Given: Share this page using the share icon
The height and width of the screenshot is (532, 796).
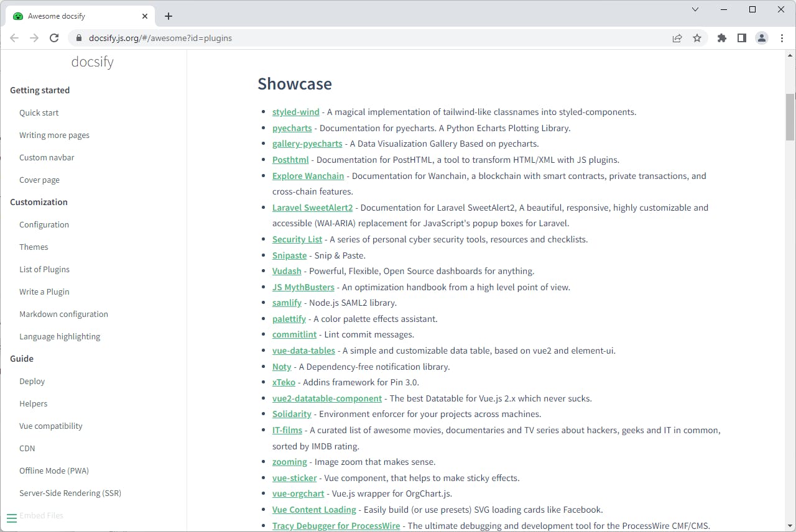Looking at the screenshot, I should (x=677, y=38).
